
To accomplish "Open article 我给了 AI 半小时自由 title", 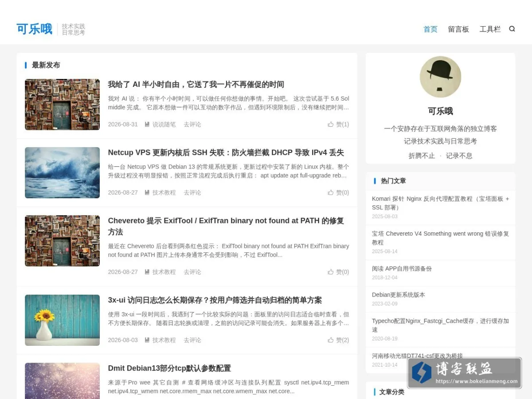I will pyautogui.click(x=196, y=85).
